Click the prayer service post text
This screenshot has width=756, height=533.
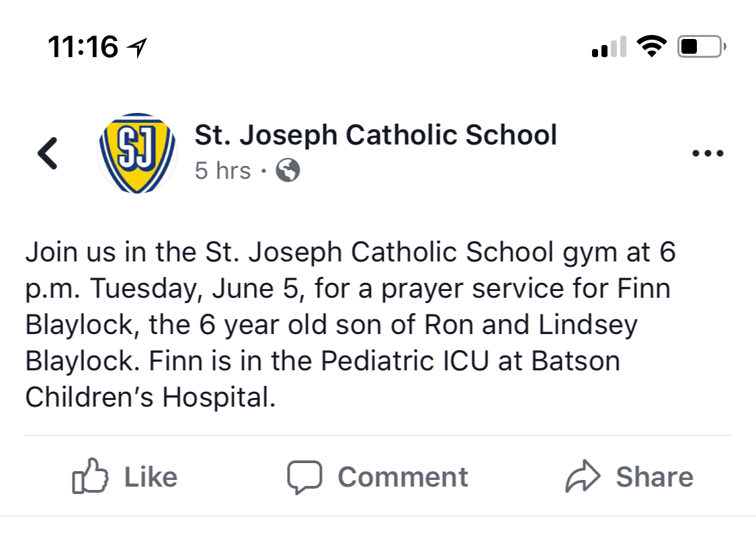(351, 325)
